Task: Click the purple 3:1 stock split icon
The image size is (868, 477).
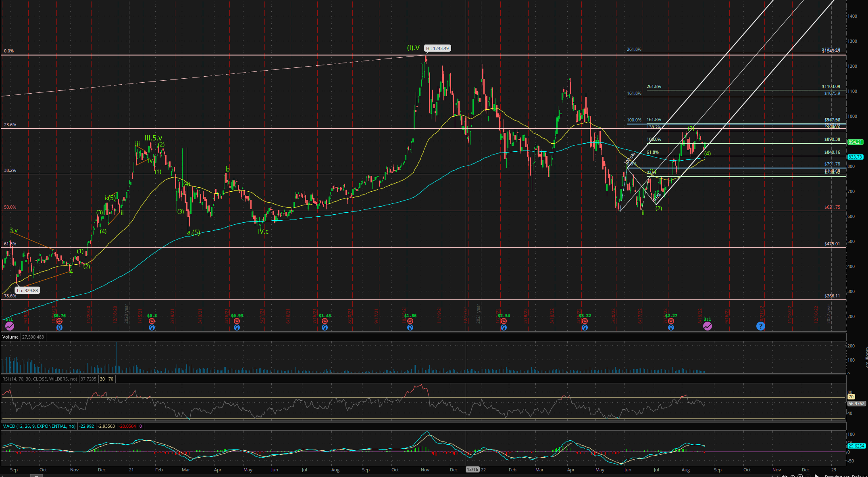Action: pos(708,326)
